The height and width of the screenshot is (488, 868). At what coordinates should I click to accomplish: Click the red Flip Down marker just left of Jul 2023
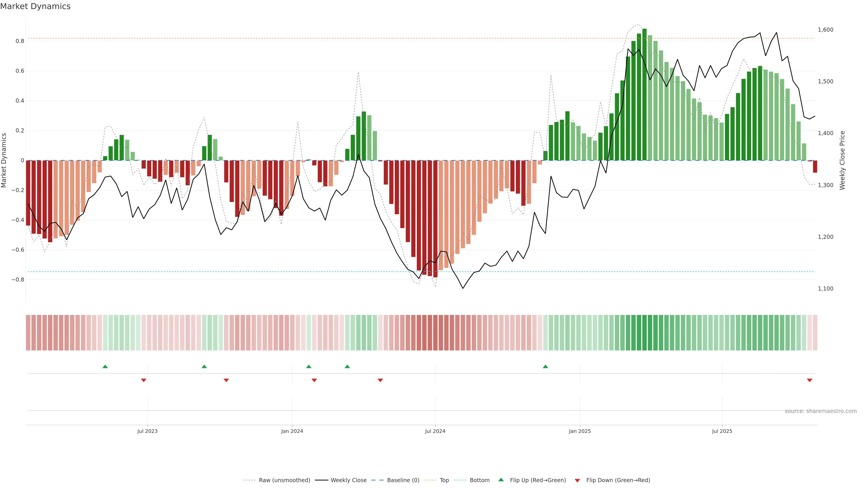[x=144, y=380]
